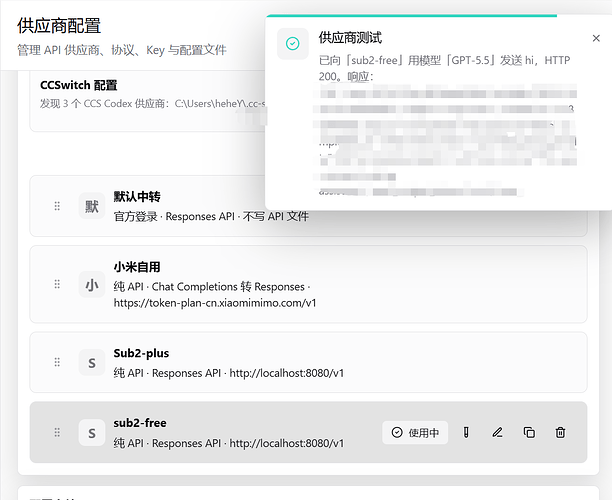Image resolution: width=612 pixels, height=500 pixels.
Task: Click the 官方登录 · Responses API description
Action: point(211,216)
